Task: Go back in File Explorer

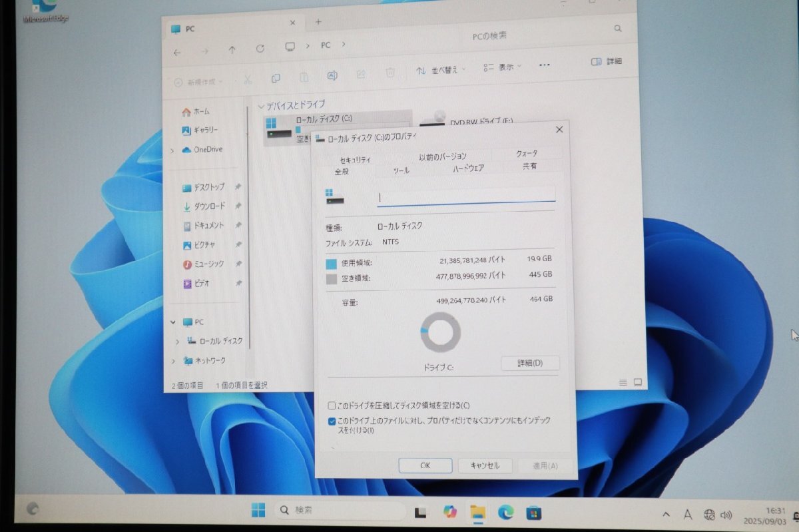Action: point(177,51)
